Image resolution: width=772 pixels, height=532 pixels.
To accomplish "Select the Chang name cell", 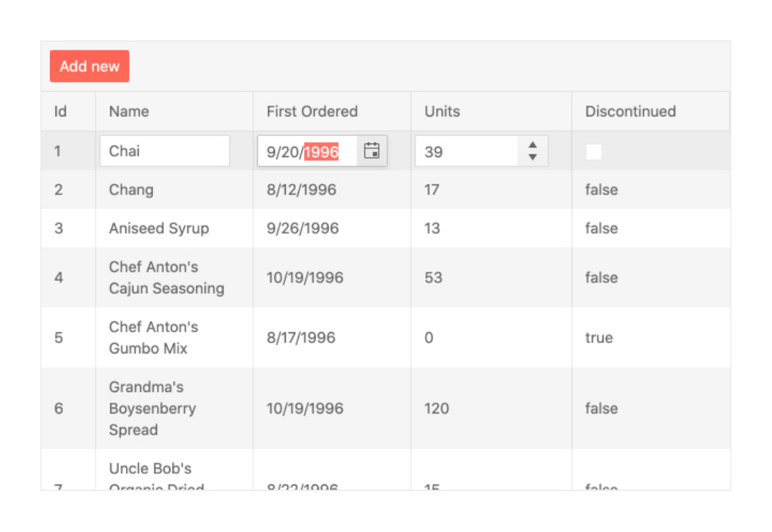I will (x=131, y=190).
